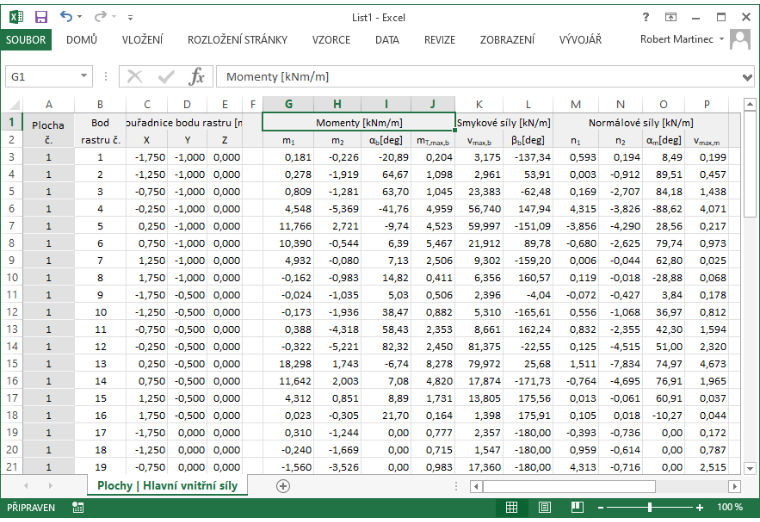Click the Redo arrow icon
Screen dimensions: 760x522
click(x=100, y=17)
